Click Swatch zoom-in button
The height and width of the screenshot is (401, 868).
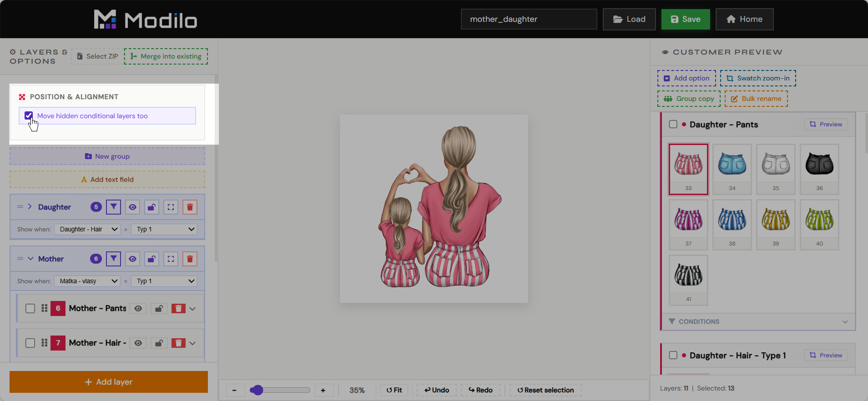click(758, 78)
